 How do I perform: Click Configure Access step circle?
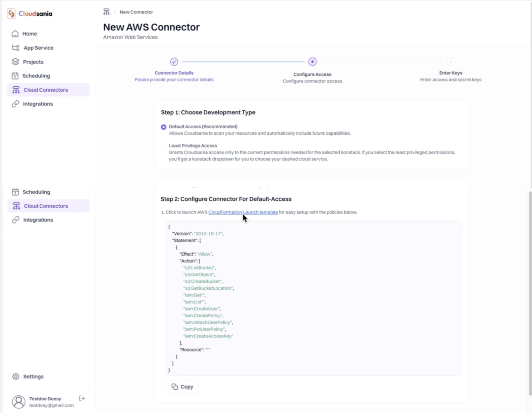pyautogui.click(x=312, y=61)
